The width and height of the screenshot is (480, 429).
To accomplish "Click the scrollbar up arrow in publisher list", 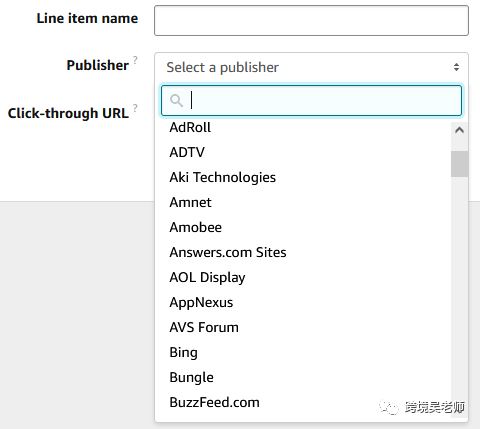I will 459,130.
